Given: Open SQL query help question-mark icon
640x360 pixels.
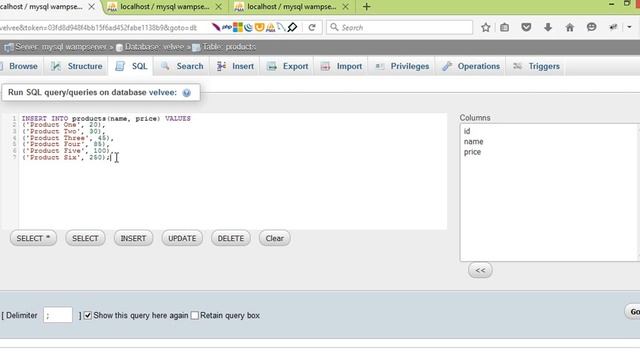Looking at the screenshot, I should tap(187, 93).
